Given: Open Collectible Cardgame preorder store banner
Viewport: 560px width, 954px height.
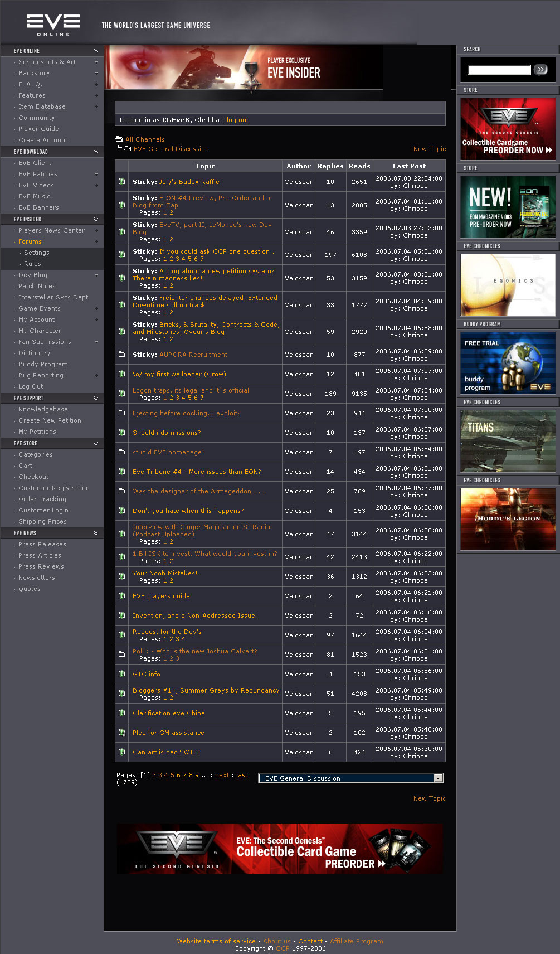Looking at the screenshot, I should click(508, 129).
